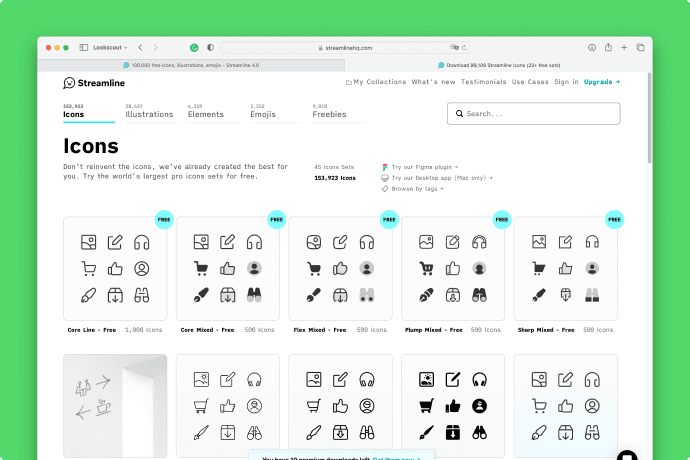Click the green Grammarly extension icon
The width and height of the screenshot is (690, 460).
point(194,48)
